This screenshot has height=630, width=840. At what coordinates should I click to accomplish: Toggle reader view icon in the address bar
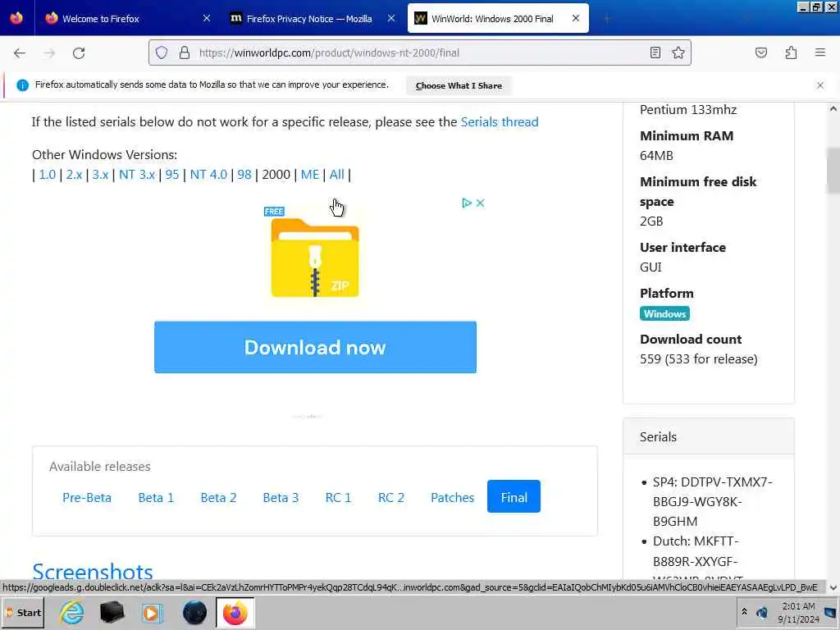(x=655, y=52)
